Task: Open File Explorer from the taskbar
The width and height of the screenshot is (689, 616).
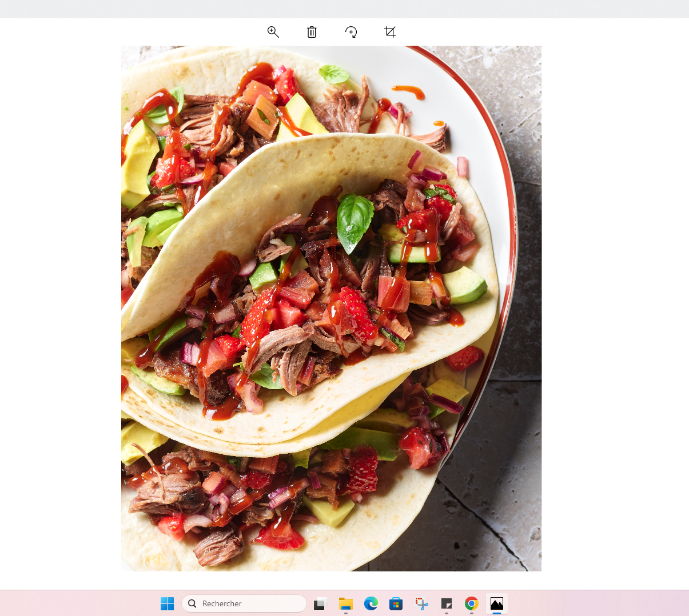Action: pyautogui.click(x=345, y=603)
